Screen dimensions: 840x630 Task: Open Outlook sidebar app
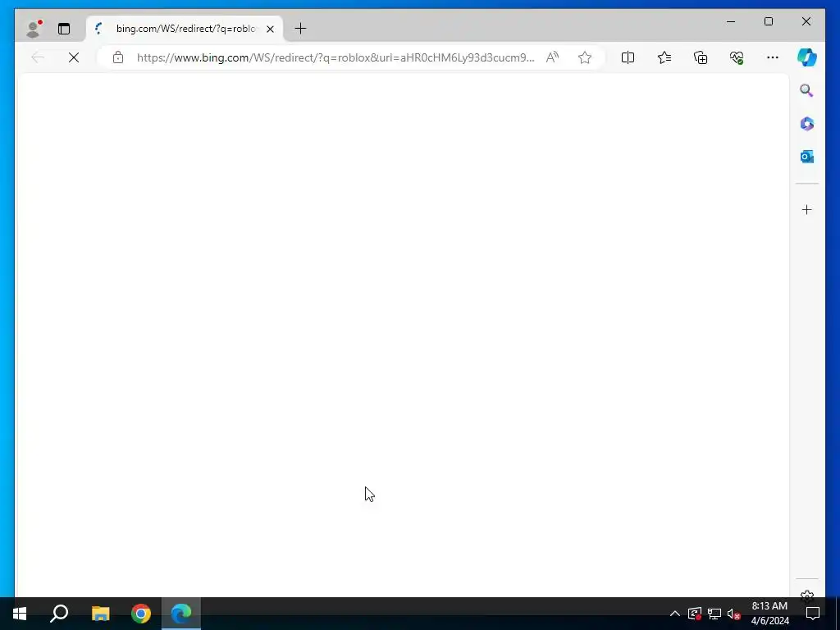pyautogui.click(x=807, y=157)
